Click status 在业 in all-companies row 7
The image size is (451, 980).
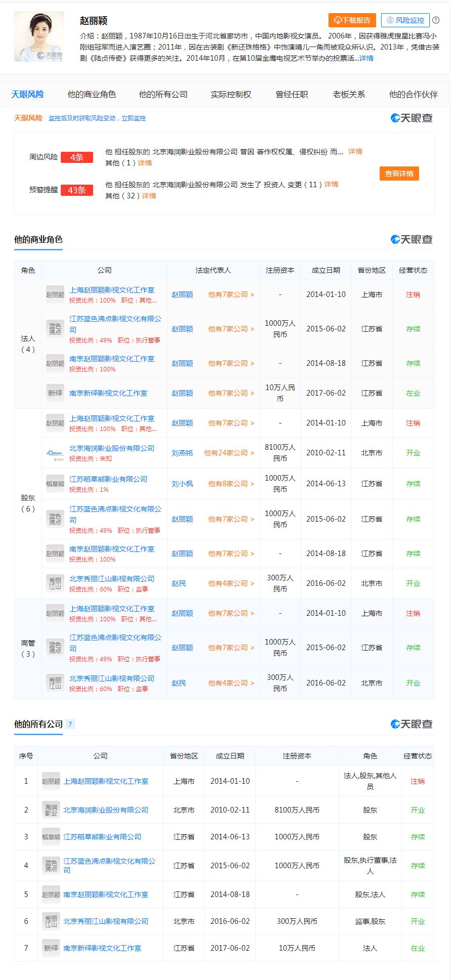tap(418, 948)
